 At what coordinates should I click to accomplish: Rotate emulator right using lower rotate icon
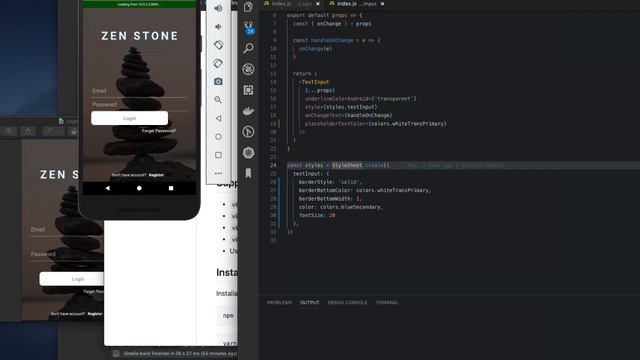click(218, 63)
